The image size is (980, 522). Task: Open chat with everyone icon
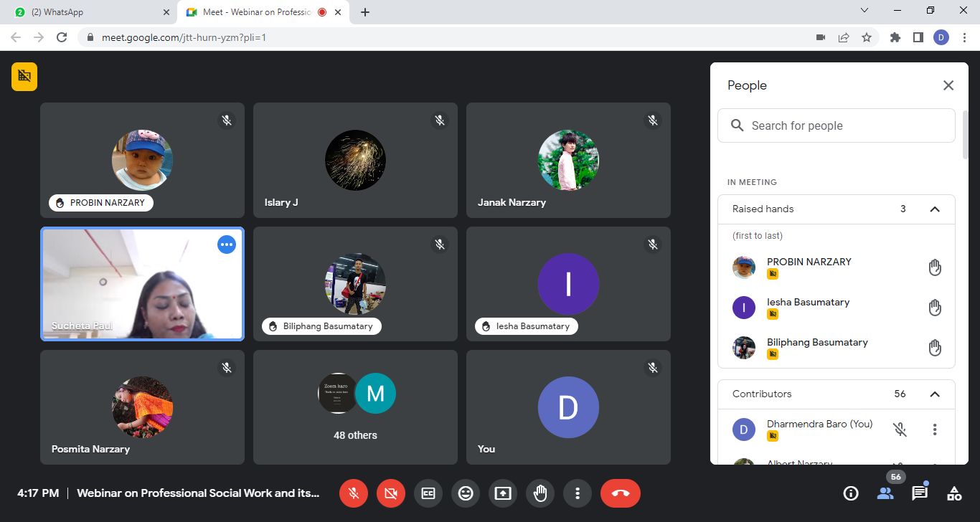click(x=920, y=493)
